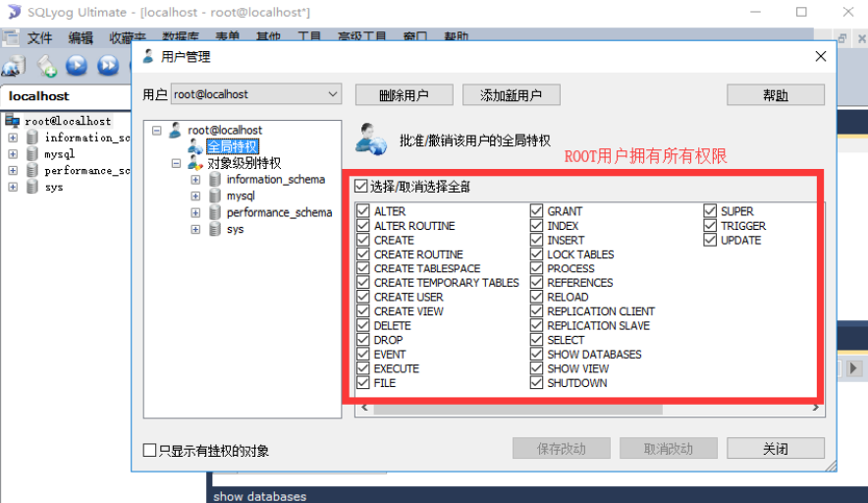The height and width of the screenshot is (503, 868).
Task: Uncheck the UPDATE privilege checkbox
Action: 710,240
